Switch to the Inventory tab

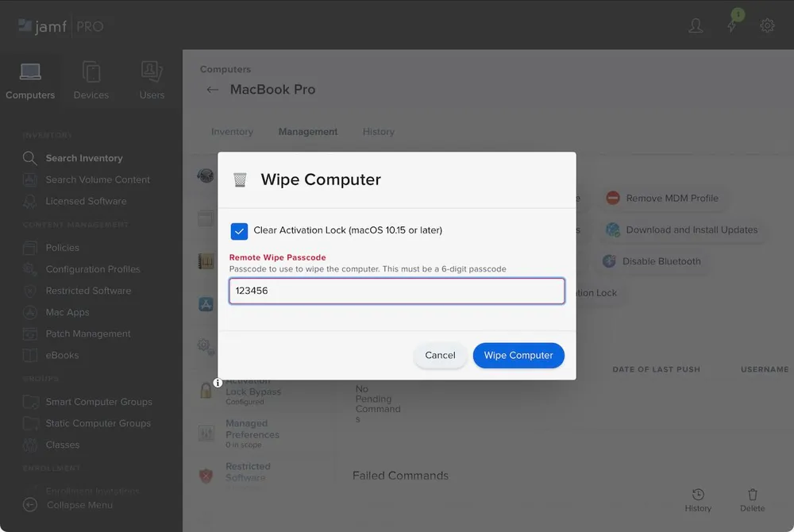[232, 131]
